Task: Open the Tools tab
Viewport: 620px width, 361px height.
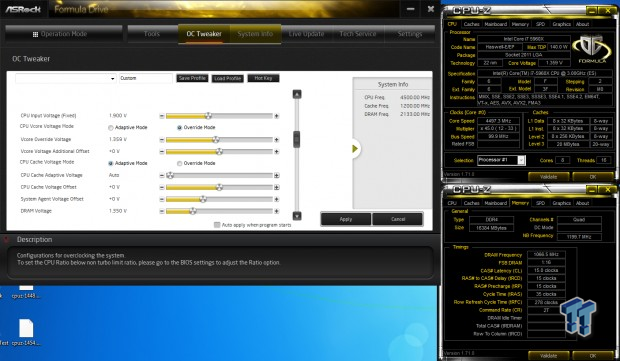Action: point(152,34)
